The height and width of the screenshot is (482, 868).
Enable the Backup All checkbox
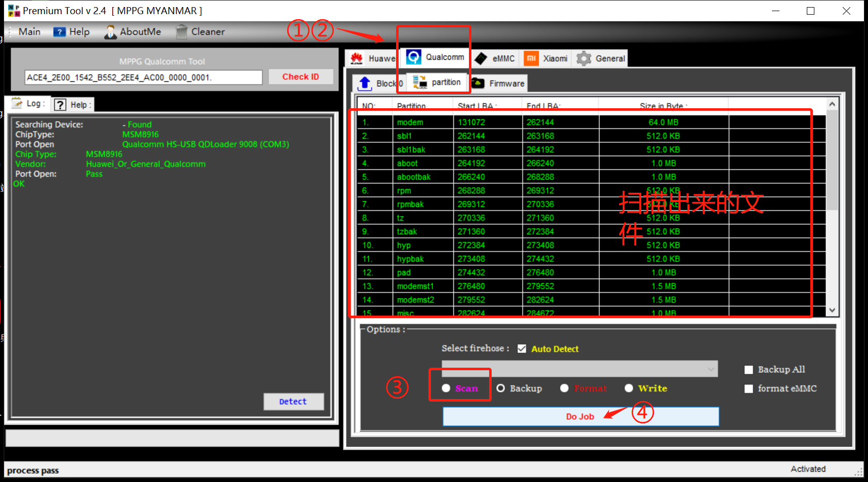pos(749,370)
